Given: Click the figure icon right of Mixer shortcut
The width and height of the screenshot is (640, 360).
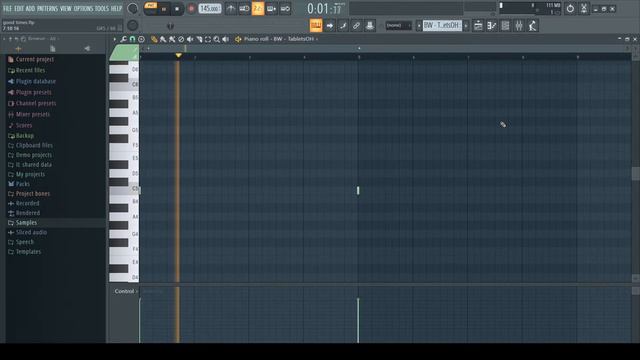Looking at the screenshot, I should tap(532, 26).
